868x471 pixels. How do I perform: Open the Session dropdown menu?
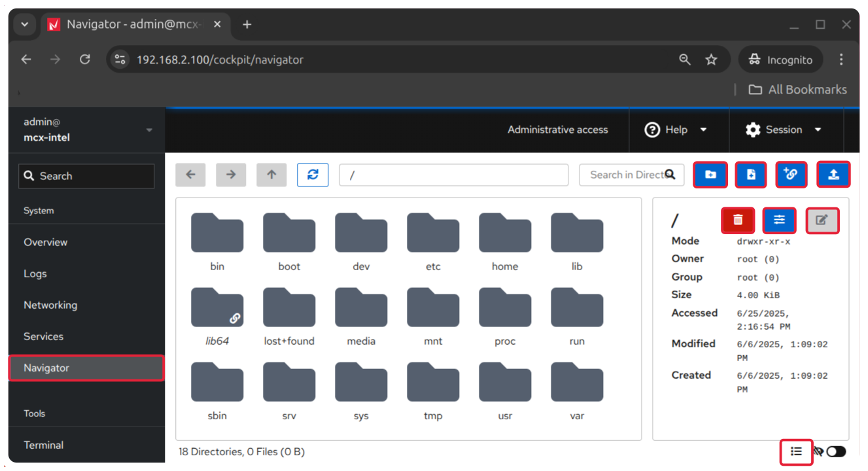[784, 130]
